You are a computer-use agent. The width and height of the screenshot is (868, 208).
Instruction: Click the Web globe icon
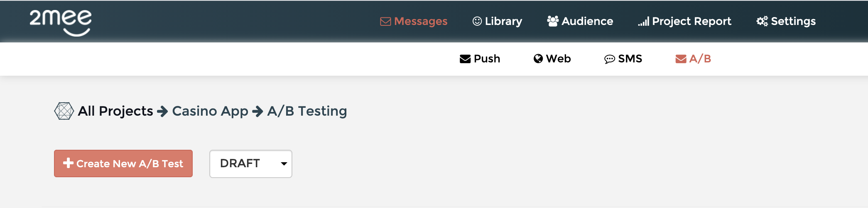pyautogui.click(x=538, y=59)
